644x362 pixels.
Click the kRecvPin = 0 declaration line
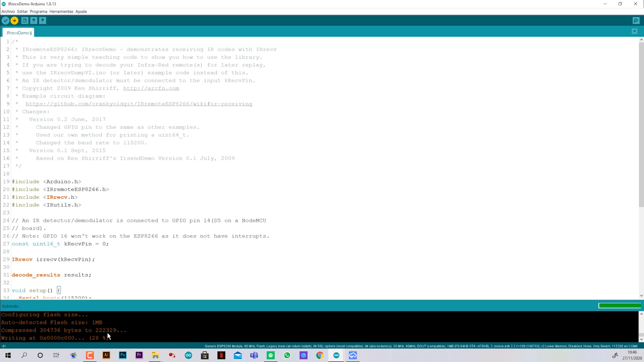60,244
